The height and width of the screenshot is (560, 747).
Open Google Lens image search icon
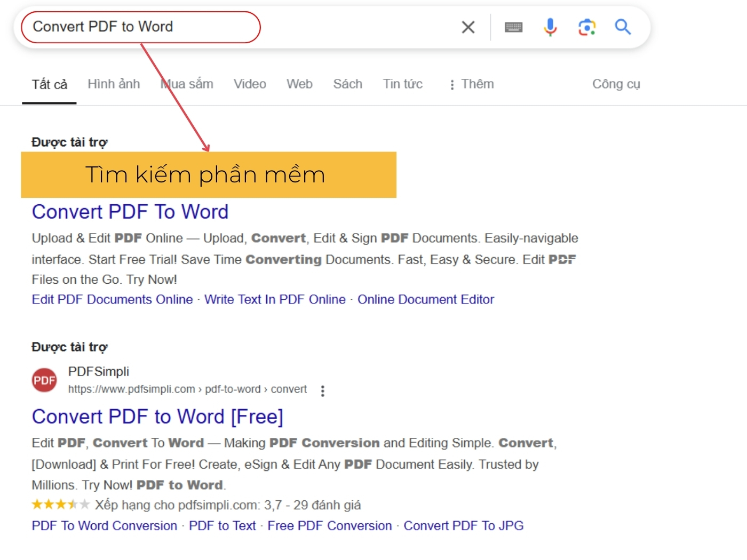click(587, 27)
